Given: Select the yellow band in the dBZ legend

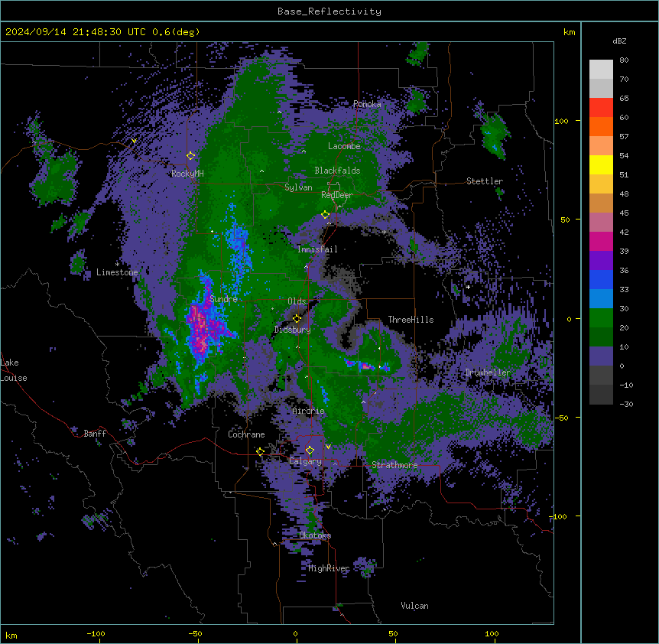Looking at the screenshot, I should point(601,164).
